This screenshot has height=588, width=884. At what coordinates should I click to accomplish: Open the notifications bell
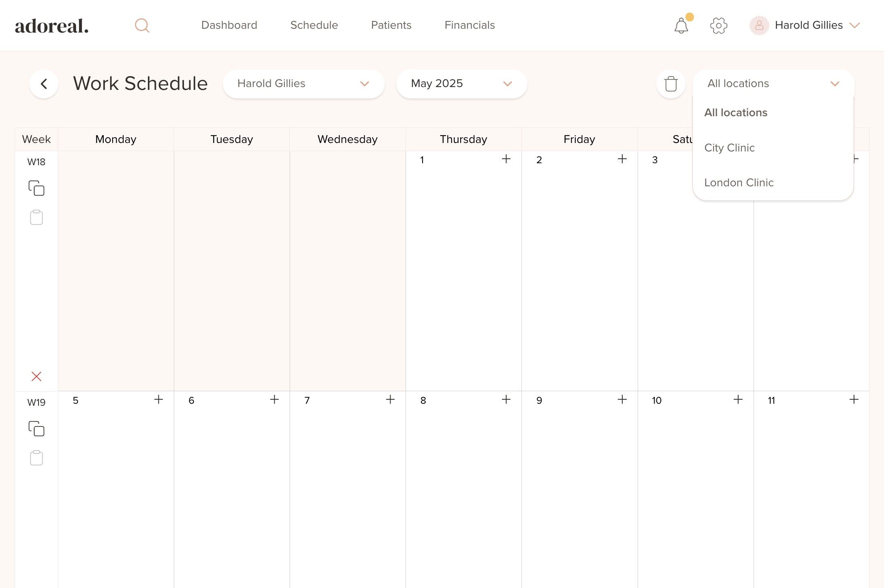[x=681, y=26]
